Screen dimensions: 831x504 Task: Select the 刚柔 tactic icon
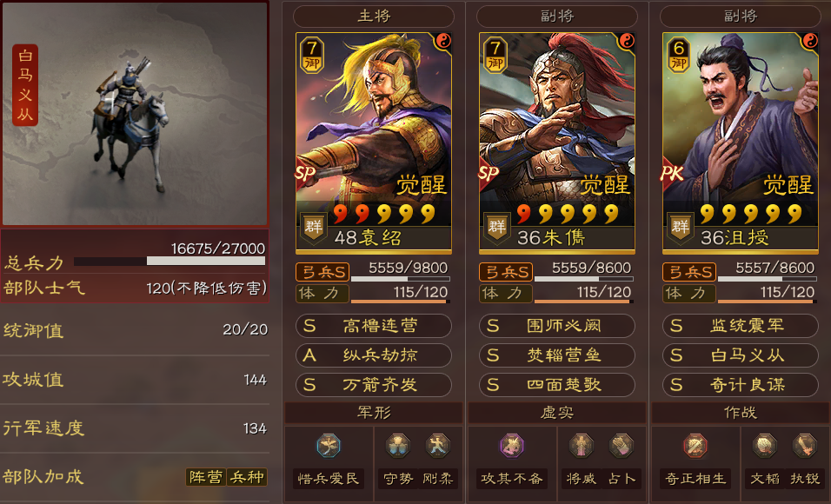[438, 446]
